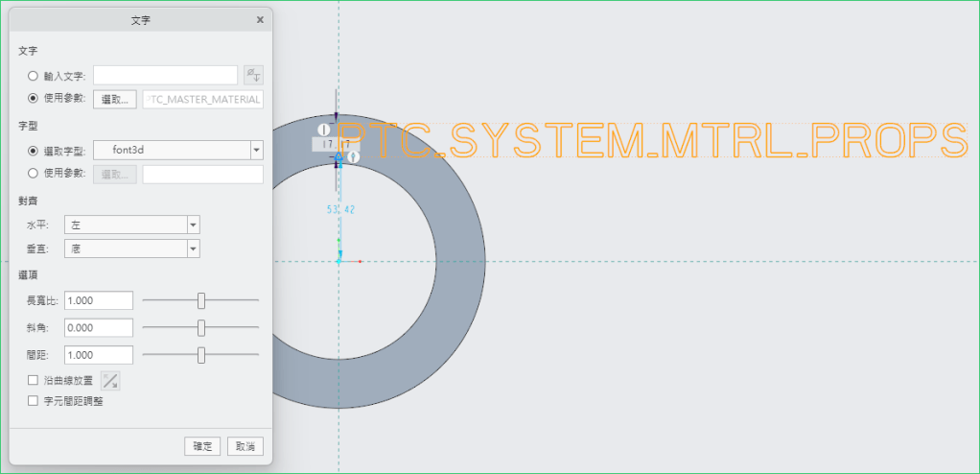The image size is (980, 474).
Task: Click the 間距 value input field
Action: click(99, 355)
